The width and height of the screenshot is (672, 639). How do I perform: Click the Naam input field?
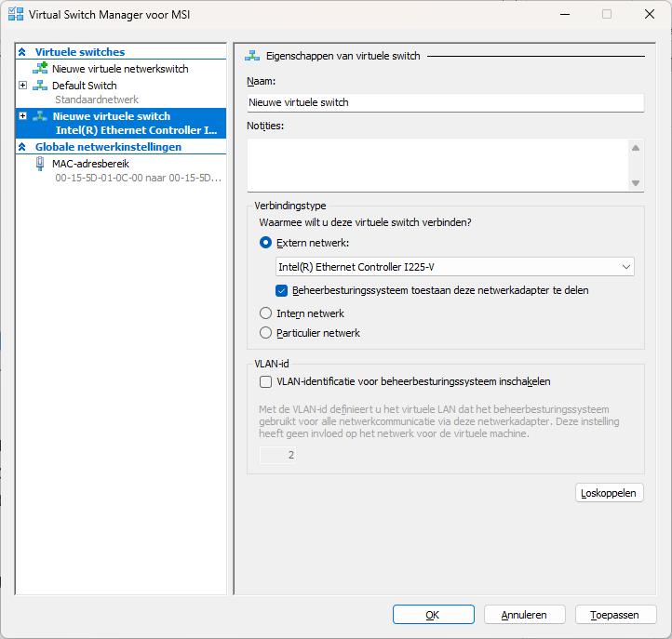[445, 103]
